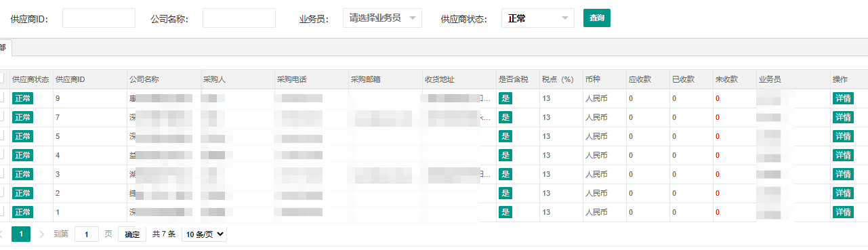Click the 是否含税 column header

click(x=518, y=79)
